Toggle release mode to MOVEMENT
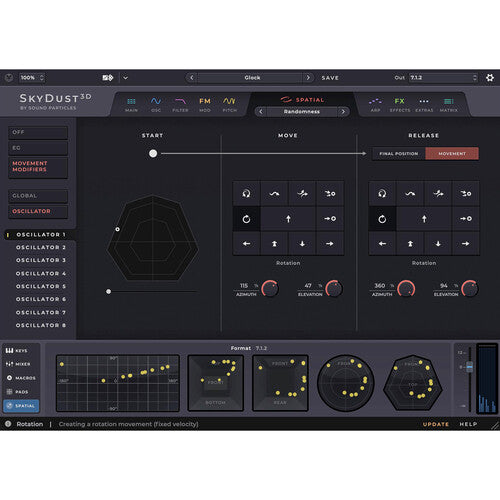 coord(452,154)
